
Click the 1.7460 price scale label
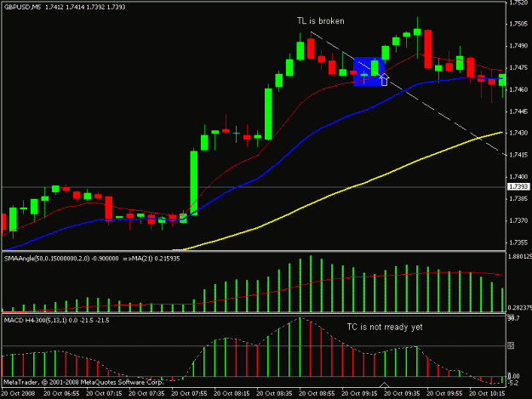pos(518,89)
